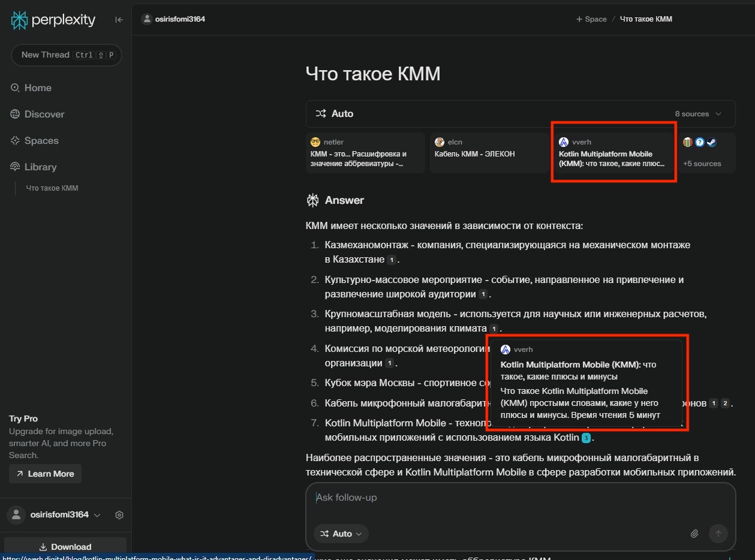Open the Auto model dropdown in follow-up bar

pyautogui.click(x=341, y=533)
